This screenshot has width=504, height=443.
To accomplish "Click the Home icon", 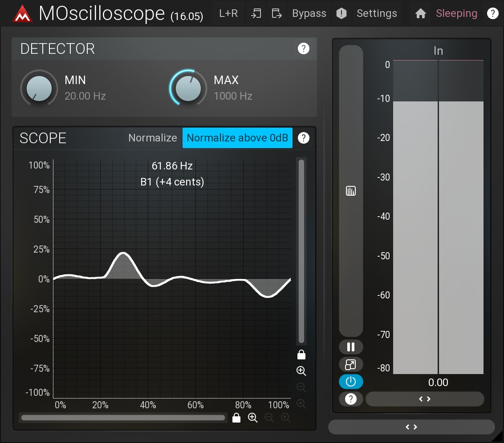I will pos(420,13).
